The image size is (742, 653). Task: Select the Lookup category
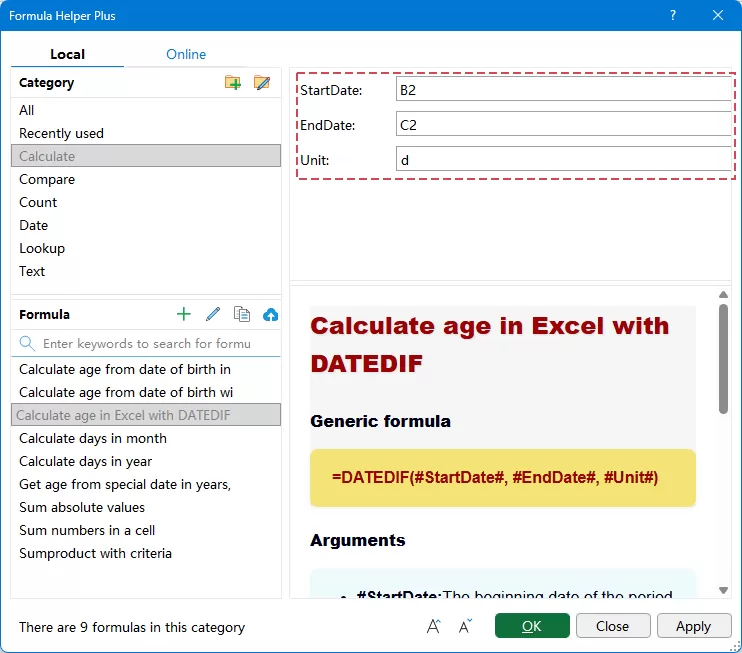146,248
